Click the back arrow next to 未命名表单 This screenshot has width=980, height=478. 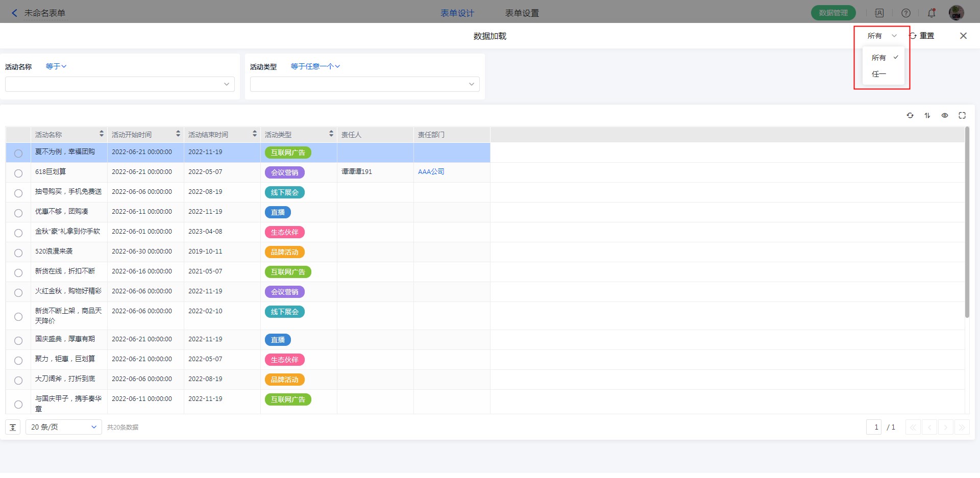[x=14, y=13]
